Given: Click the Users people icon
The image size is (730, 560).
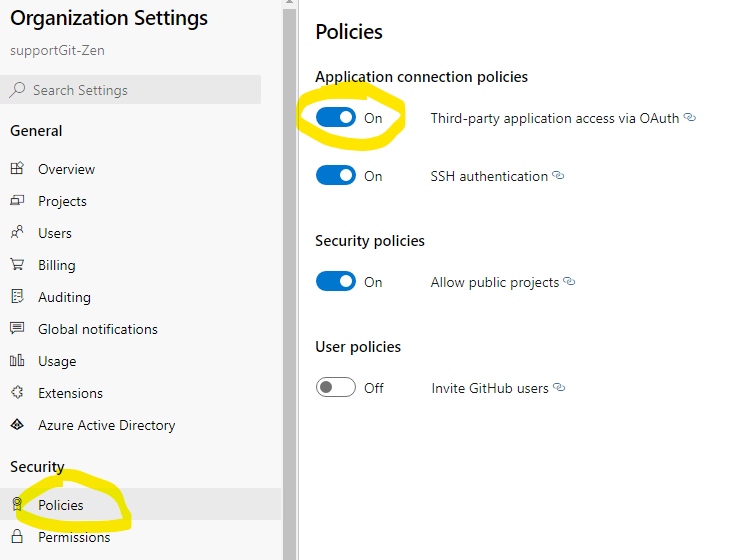Looking at the screenshot, I should coord(17,232).
